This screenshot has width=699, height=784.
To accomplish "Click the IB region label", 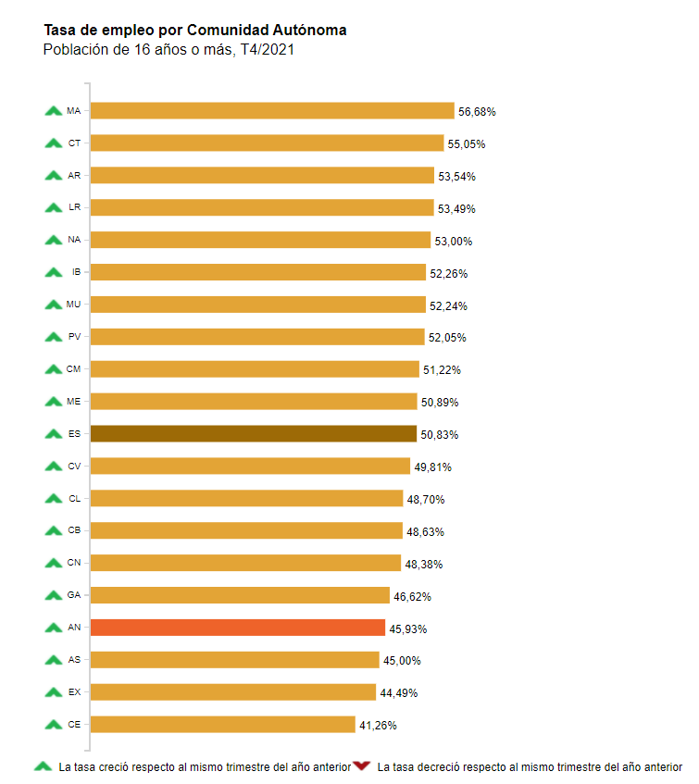I will click(x=76, y=272).
